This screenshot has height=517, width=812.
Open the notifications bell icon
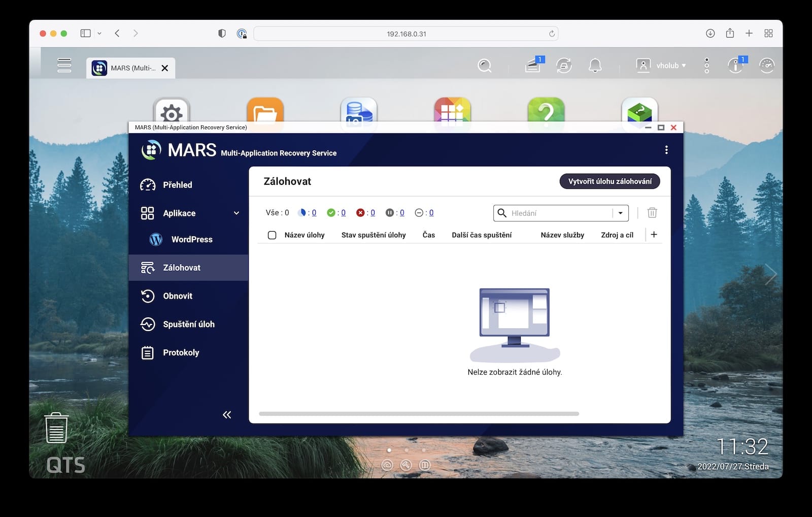tap(595, 66)
